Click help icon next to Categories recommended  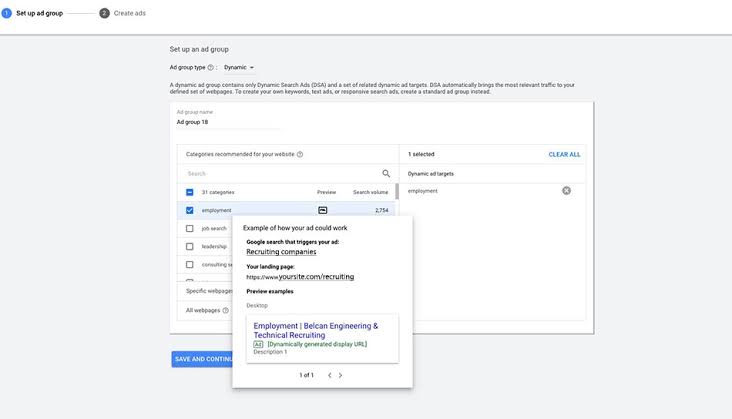300,154
